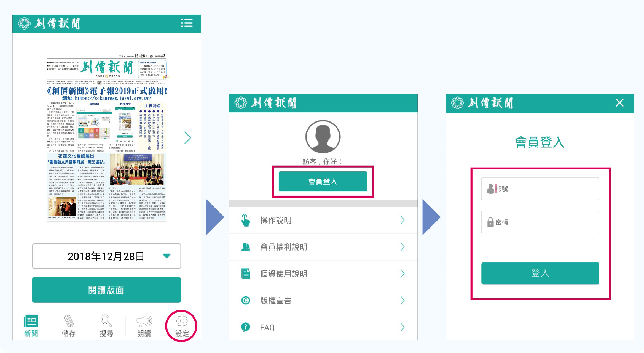Screen dimensions: 644x353
Task: Open 會員權利說明 menu item
Action: pyautogui.click(x=284, y=247)
